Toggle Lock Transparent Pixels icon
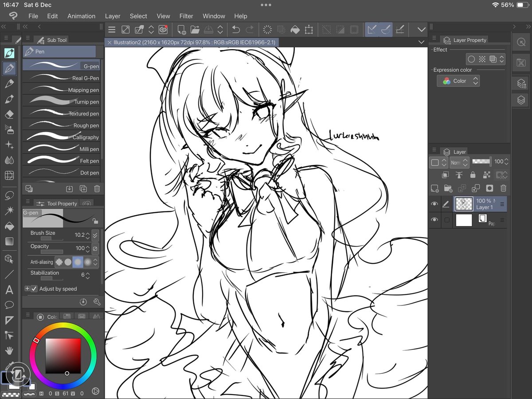532x399 pixels. (486, 175)
